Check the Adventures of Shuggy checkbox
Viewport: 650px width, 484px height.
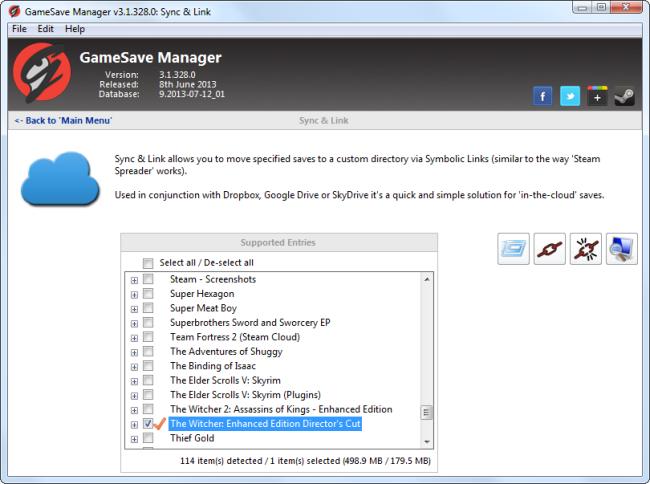(x=148, y=351)
